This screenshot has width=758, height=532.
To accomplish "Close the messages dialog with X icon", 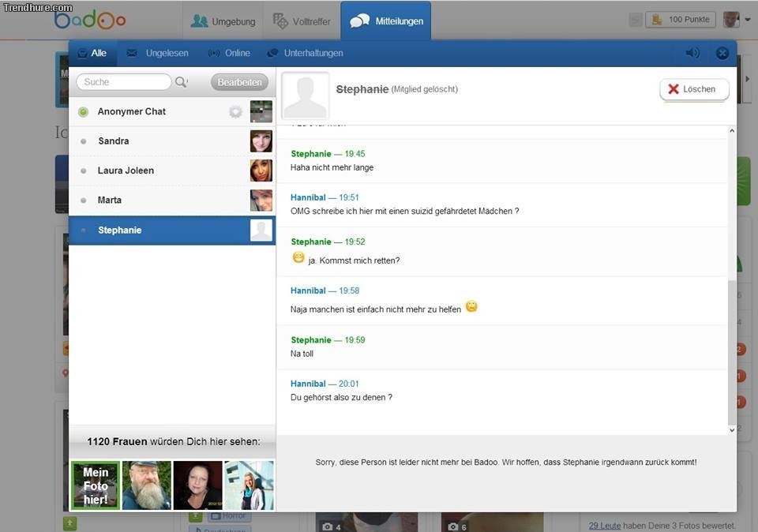I will (x=722, y=53).
